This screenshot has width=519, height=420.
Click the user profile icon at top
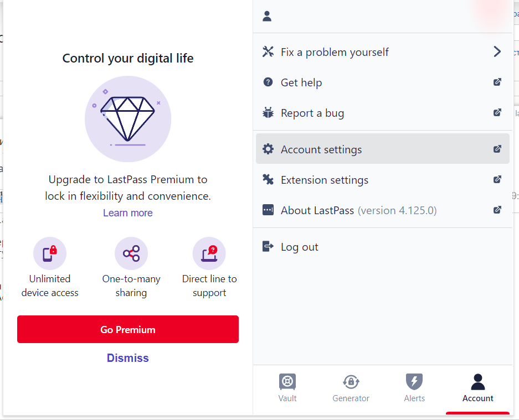(267, 17)
